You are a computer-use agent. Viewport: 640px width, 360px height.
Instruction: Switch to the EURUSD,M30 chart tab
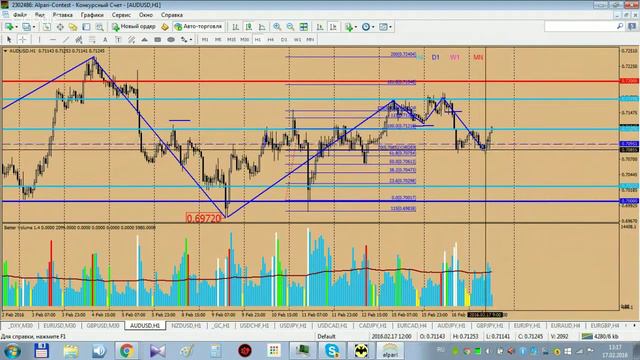pos(60,326)
